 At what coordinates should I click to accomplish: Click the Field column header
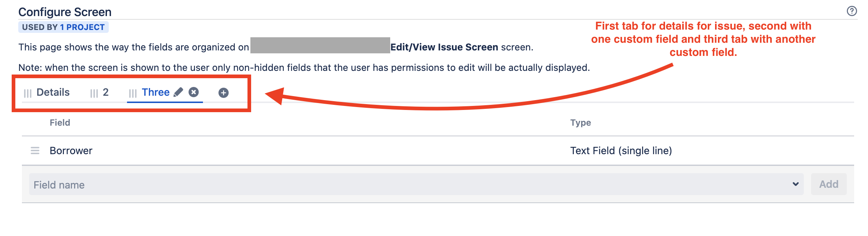(x=60, y=122)
